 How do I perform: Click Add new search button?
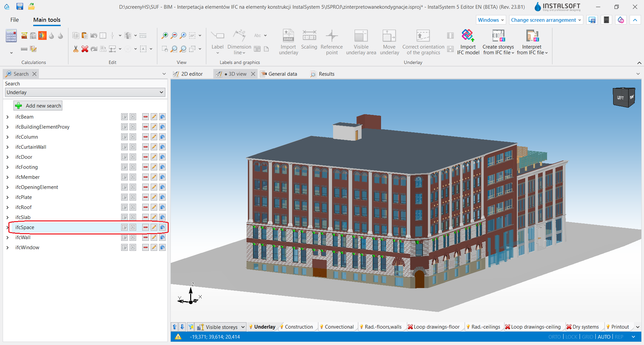pos(38,106)
